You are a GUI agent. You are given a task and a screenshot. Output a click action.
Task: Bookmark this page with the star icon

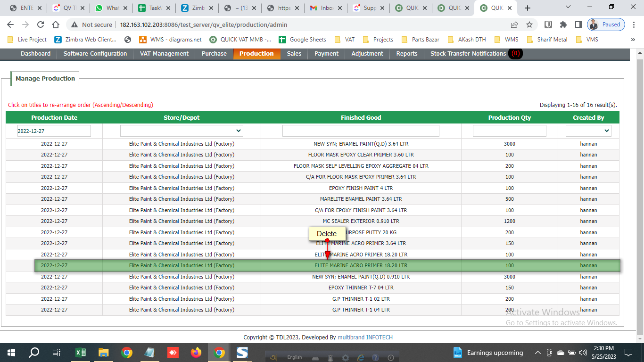pos(529,25)
